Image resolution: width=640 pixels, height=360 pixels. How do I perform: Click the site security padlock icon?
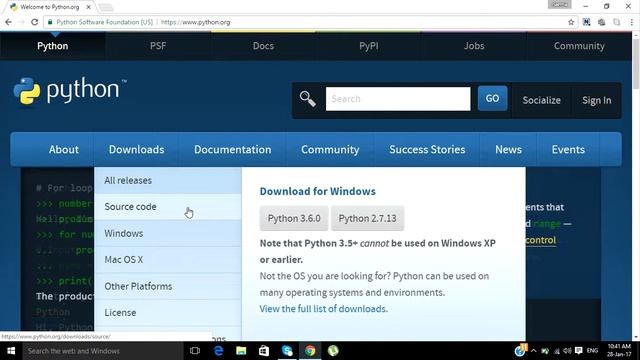50,22
